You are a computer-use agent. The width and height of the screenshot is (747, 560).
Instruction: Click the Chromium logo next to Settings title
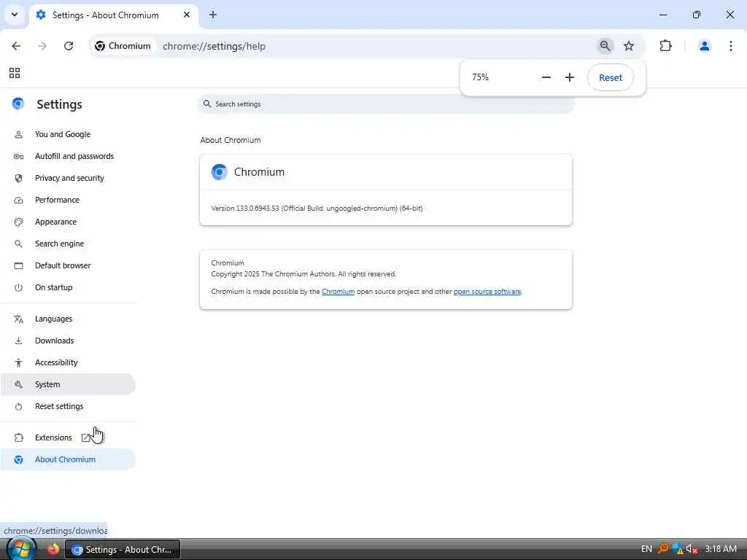(18, 104)
